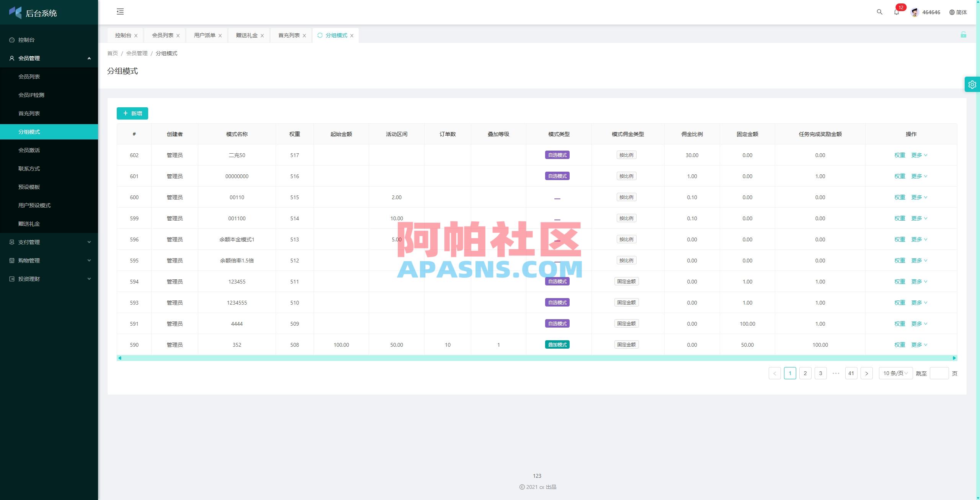Open the notification bell with badge 12
980x500 pixels.
pos(896,13)
